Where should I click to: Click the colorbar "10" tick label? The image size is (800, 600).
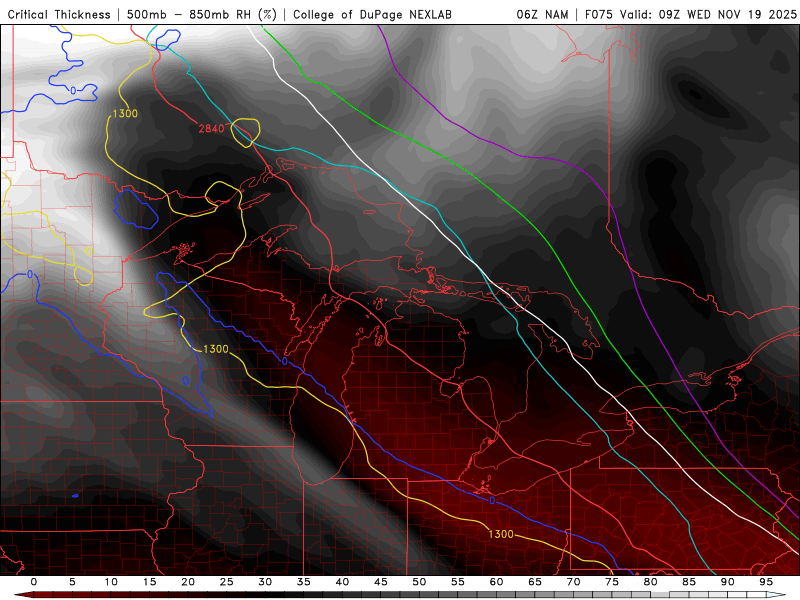(111, 582)
